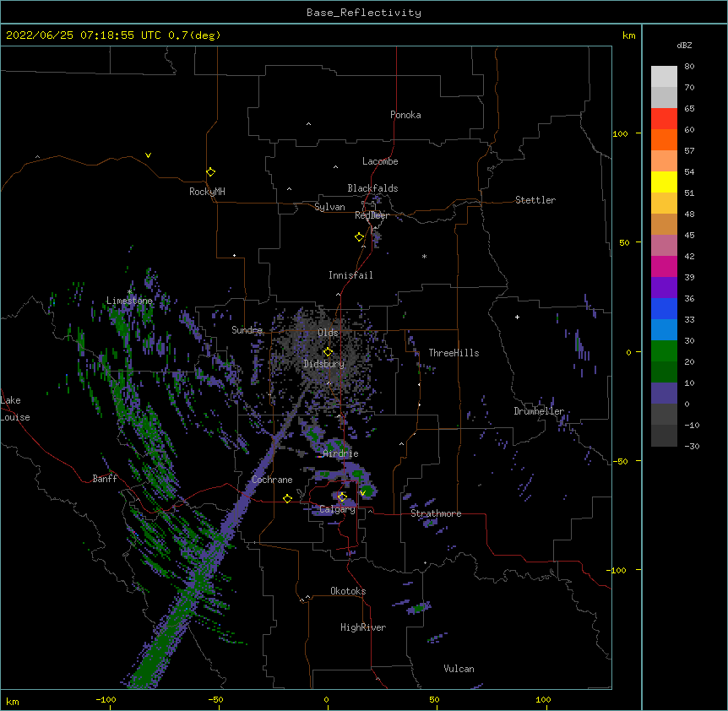Click the purple 10 dBZ color swatch
This screenshot has height=711, width=728.
point(664,393)
